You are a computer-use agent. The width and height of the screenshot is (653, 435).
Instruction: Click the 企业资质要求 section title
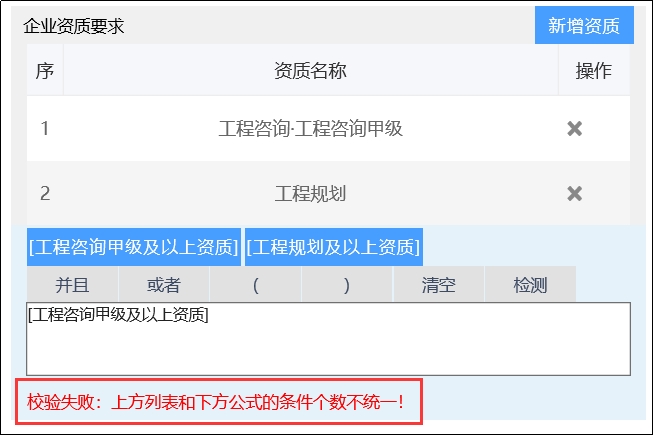click(74, 26)
